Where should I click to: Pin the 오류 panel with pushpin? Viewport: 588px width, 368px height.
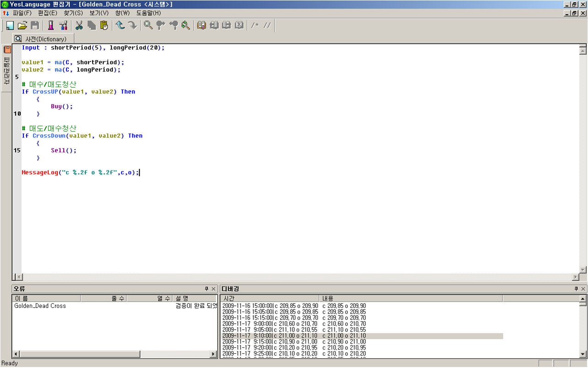click(x=206, y=289)
